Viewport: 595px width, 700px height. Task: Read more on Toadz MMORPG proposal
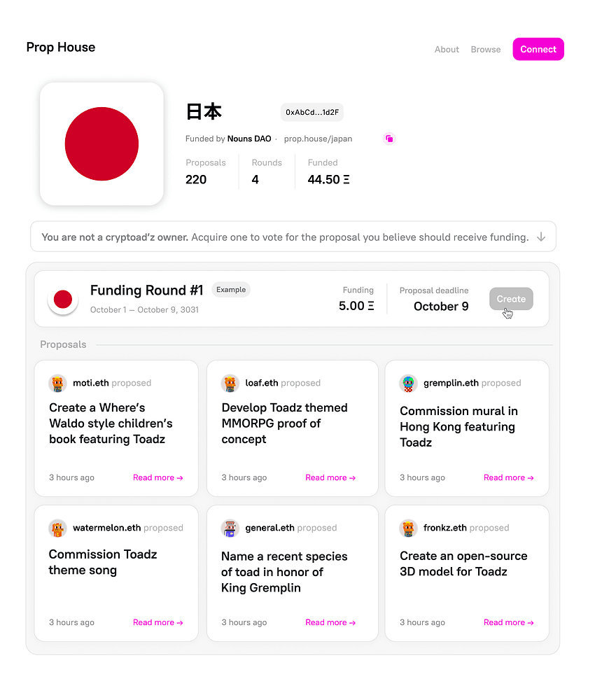tap(330, 477)
